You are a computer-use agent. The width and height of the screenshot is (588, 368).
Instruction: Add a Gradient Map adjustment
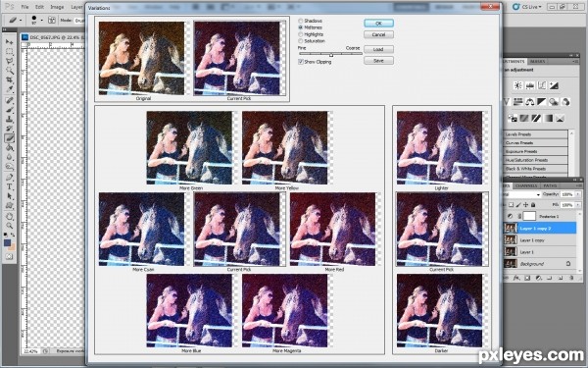(x=548, y=119)
